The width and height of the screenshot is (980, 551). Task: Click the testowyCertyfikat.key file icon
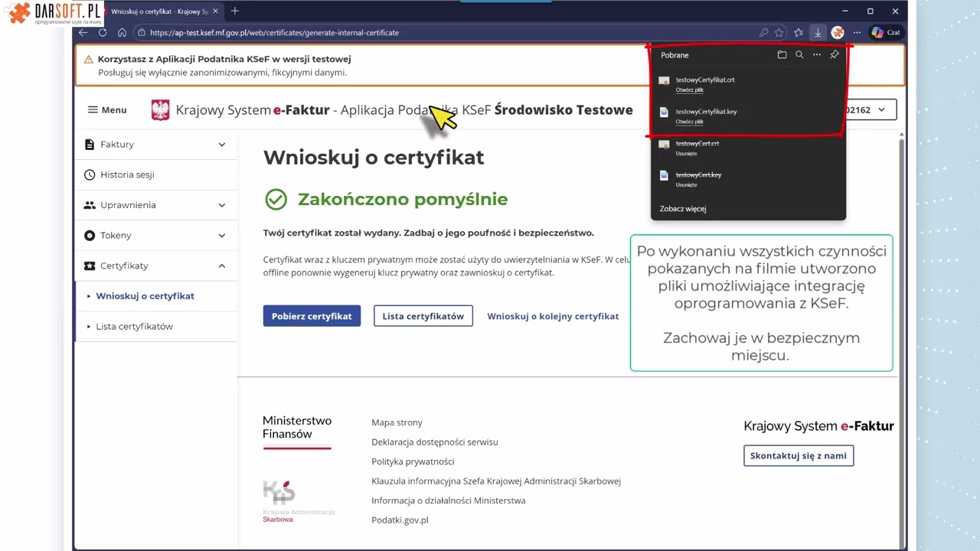tap(664, 112)
